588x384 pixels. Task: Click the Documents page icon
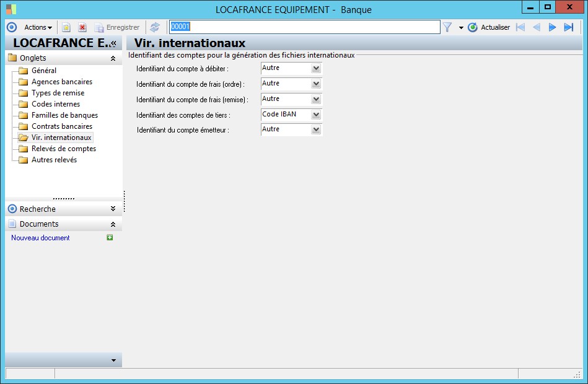pos(12,224)
